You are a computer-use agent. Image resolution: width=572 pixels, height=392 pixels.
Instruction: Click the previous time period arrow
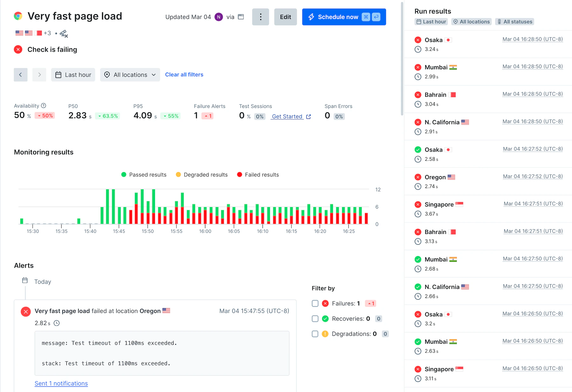click(x=20, y=75)
